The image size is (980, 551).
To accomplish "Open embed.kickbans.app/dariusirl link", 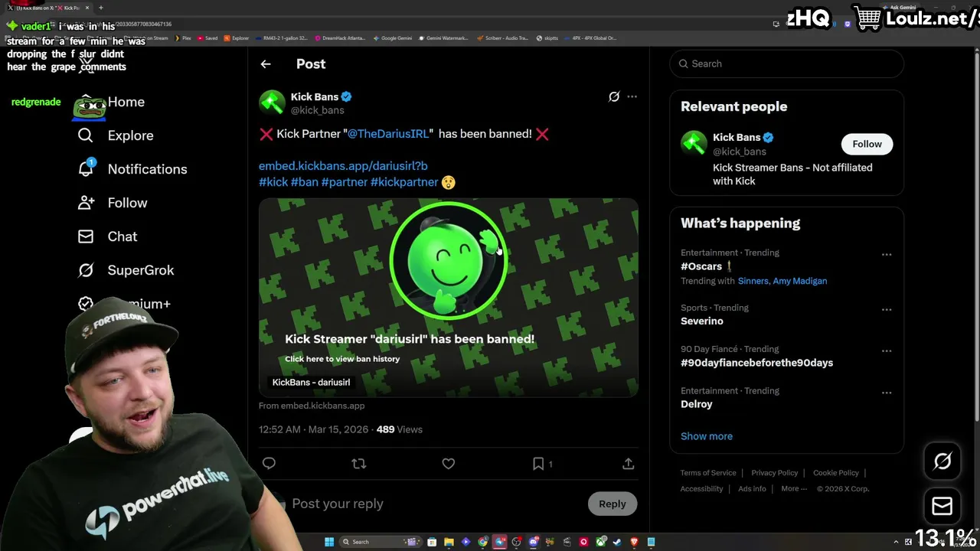I will [x=343, y=165].
